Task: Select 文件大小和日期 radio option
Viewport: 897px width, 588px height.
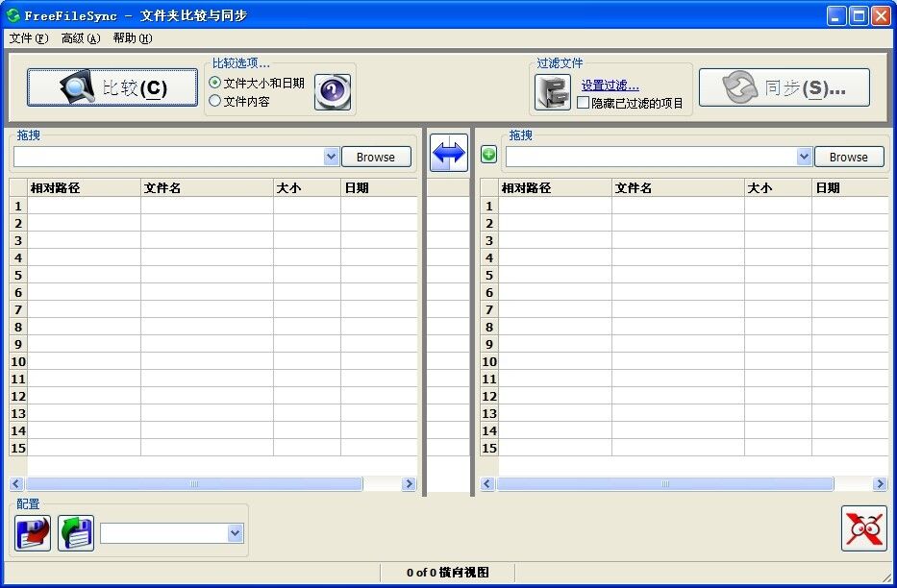Action: [257, 83]
